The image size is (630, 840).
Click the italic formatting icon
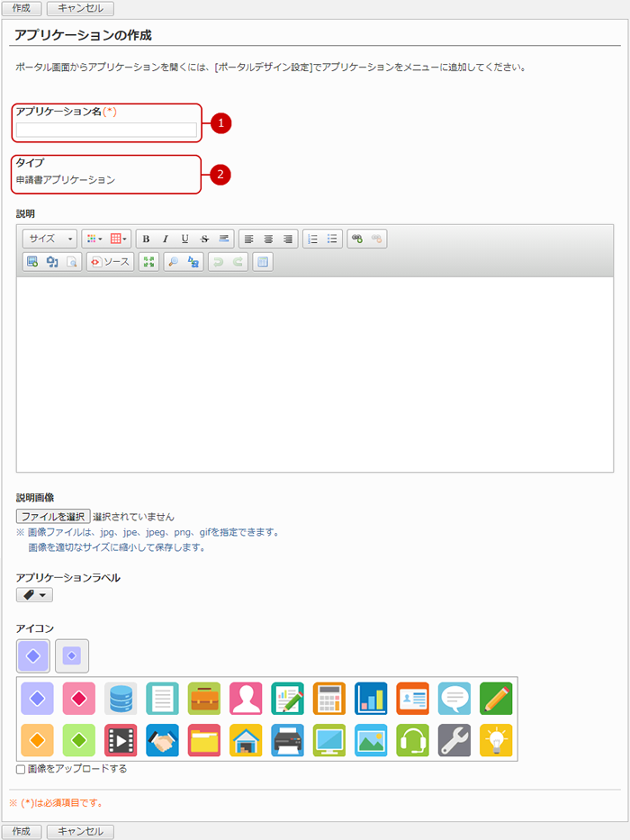(x=166, y=239)
